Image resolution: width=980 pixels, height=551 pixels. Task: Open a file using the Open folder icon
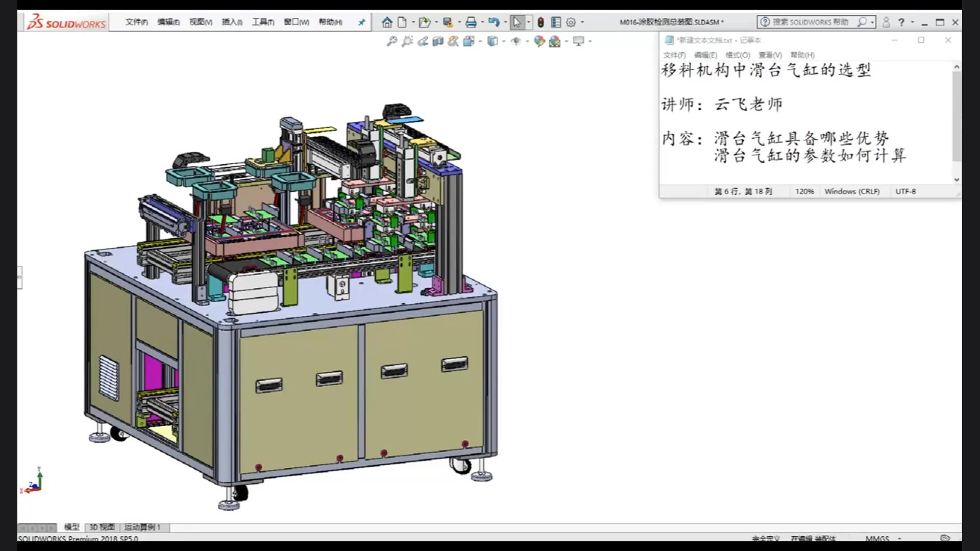point(424,22)
